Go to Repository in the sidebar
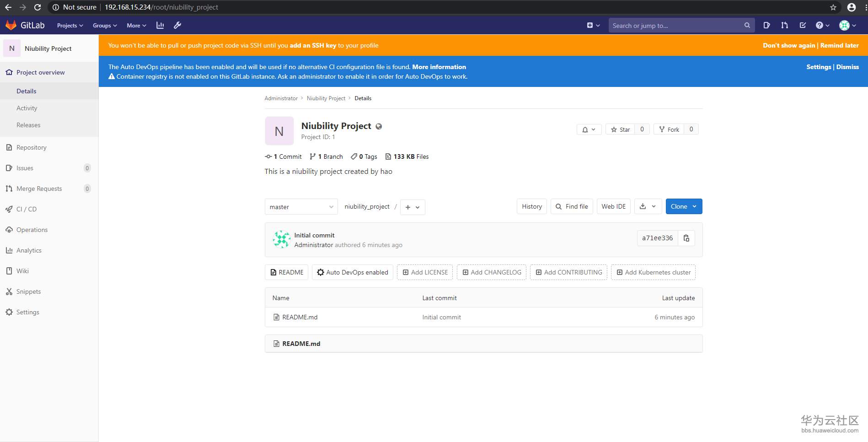Image resolution: width=868 pixels, height=442 pixels. pos(49,147)
